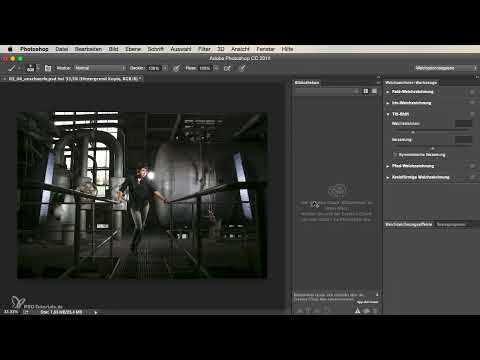Open the Photoshop application menu
The width and height of the screenshot is (480, 360).
34,49
